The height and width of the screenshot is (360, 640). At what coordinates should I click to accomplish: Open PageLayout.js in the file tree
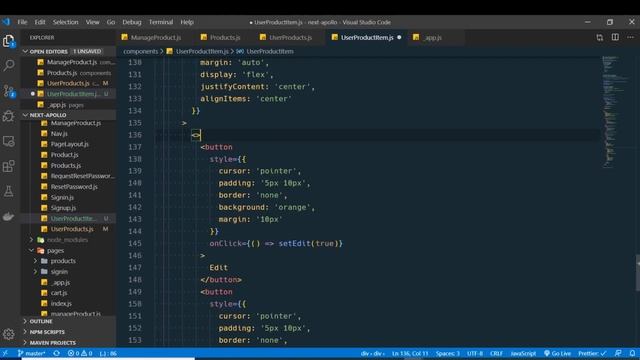pos(69,144)
